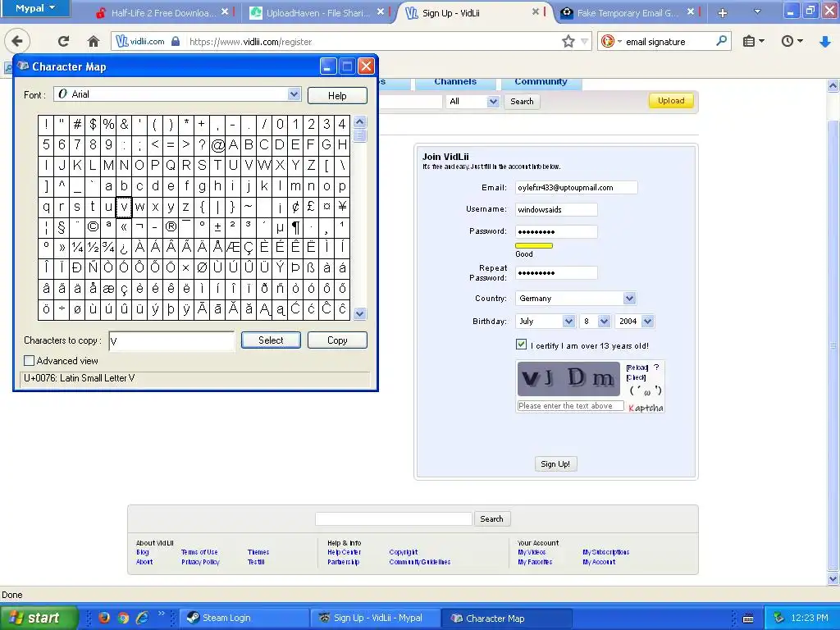This screenshot has height=630, width=840.
Task: Open the Windows start menu
Action: pos(39,618)
